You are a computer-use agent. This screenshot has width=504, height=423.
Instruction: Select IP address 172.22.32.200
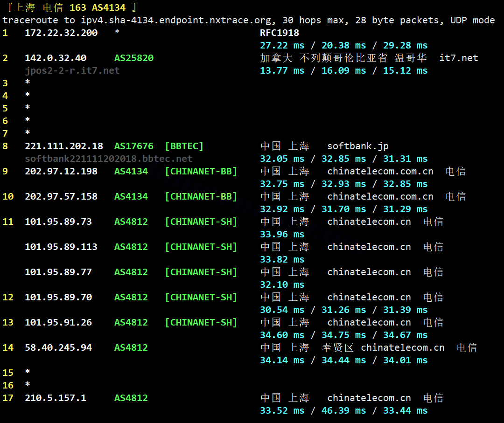coord(61,33)
